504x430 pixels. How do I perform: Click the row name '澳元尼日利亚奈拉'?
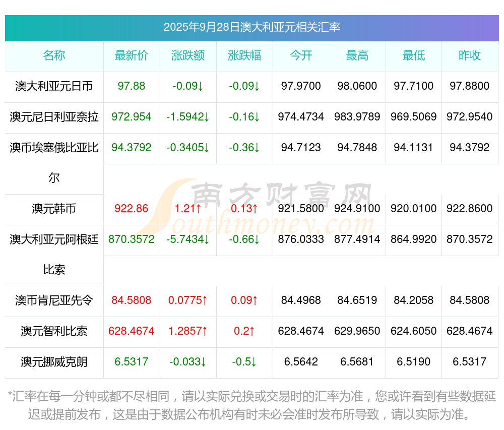click(54, 117)
